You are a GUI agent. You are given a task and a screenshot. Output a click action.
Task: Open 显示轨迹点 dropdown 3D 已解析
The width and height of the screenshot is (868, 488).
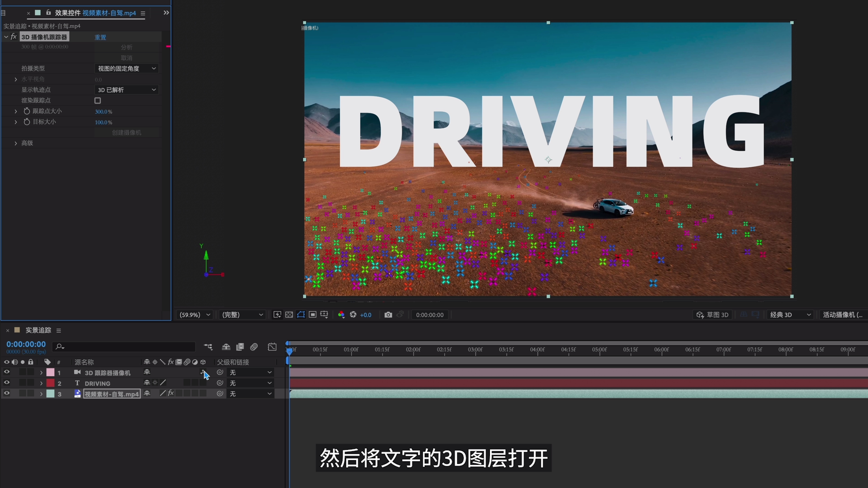tap(126, 90)
